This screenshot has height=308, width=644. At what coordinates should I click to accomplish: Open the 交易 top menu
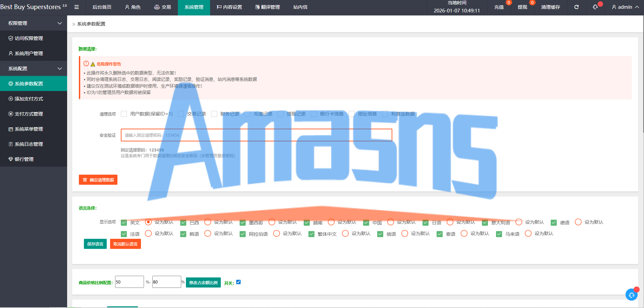pos(162,7)
